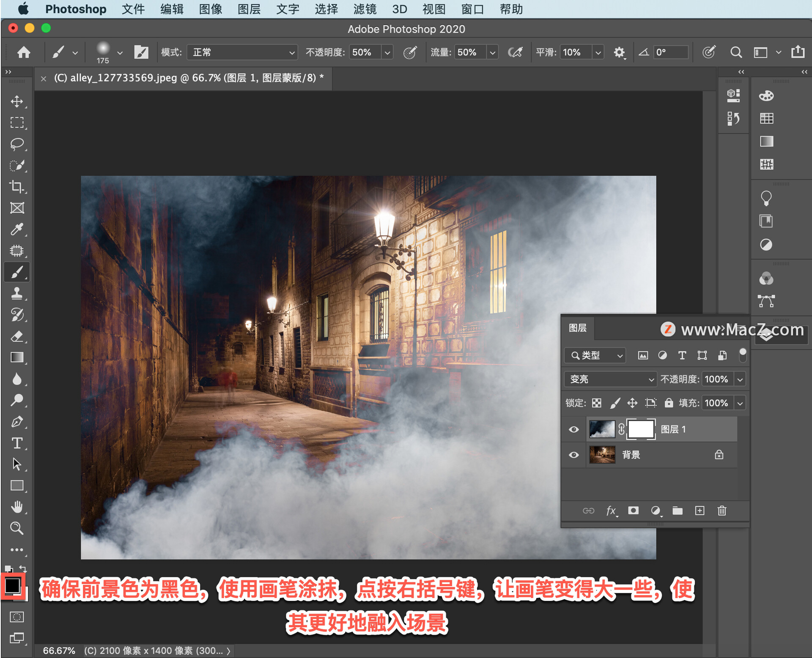812x658 pixels.
Task: Click the Home button in options bar
Action: tap(24, 52)
